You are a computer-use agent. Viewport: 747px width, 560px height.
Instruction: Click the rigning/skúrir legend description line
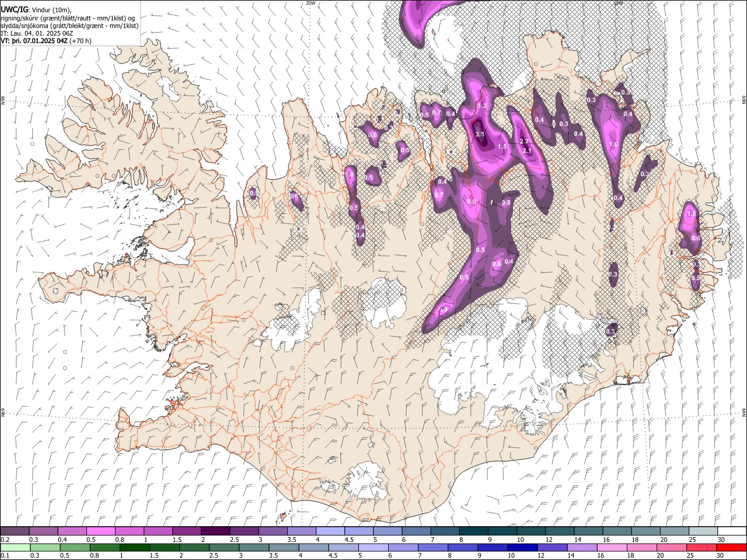[68, 17]
